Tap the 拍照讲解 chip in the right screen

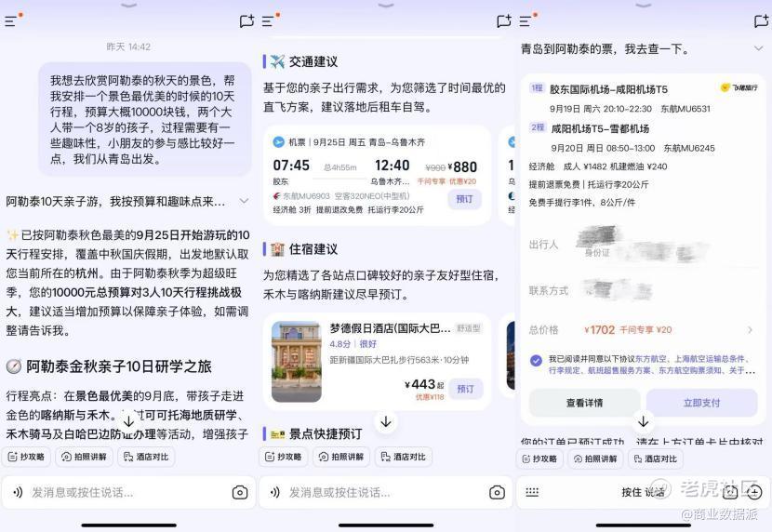point(595,459)
